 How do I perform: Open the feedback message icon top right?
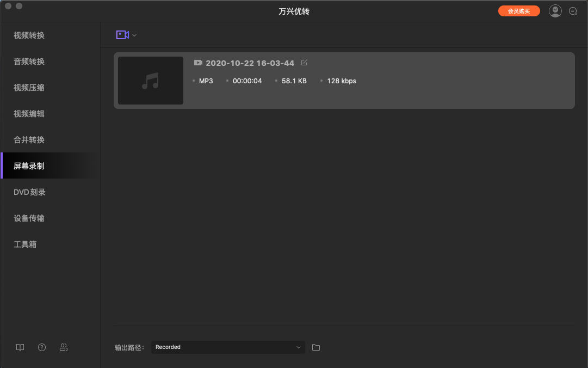pyautogui.click(x=572, y=10)
